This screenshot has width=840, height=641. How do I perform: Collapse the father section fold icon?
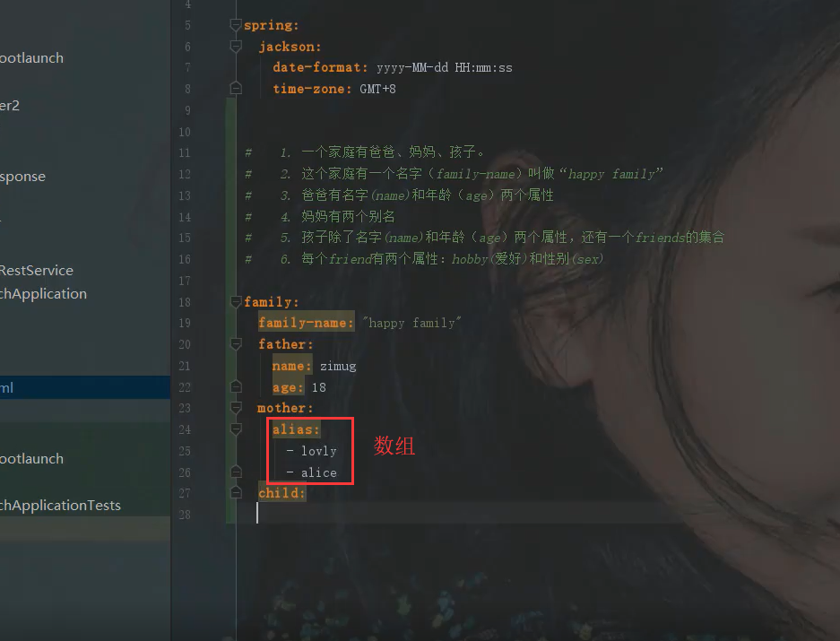tap(236, 344)
